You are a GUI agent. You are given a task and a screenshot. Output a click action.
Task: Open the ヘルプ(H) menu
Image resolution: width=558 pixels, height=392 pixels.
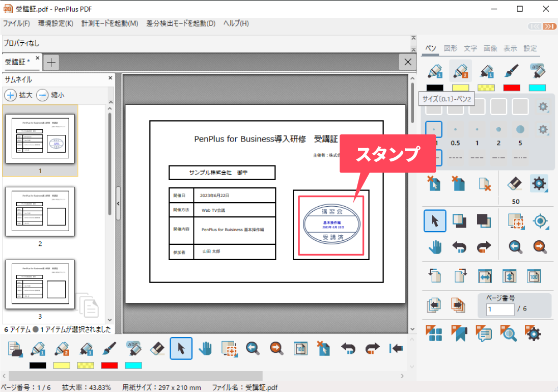(x=236, y=23)
